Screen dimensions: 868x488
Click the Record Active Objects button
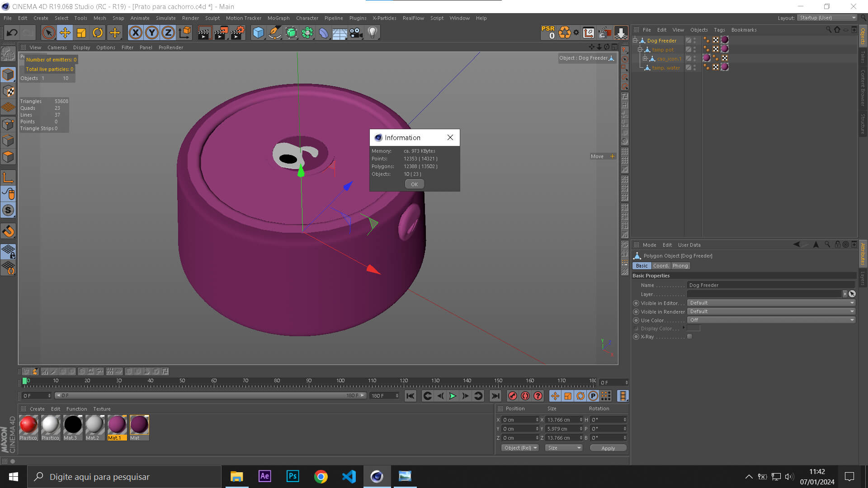[512, 396]
